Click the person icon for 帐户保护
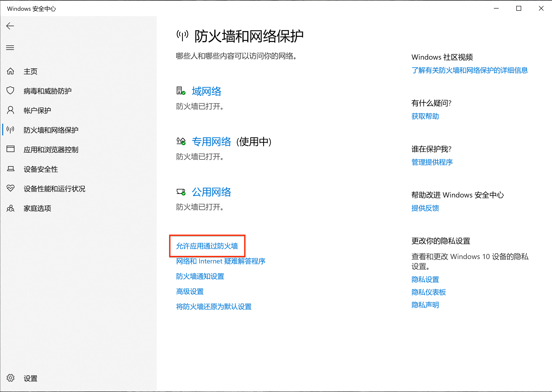This screenshot has height=392, width=552. [x=11, y=110]
